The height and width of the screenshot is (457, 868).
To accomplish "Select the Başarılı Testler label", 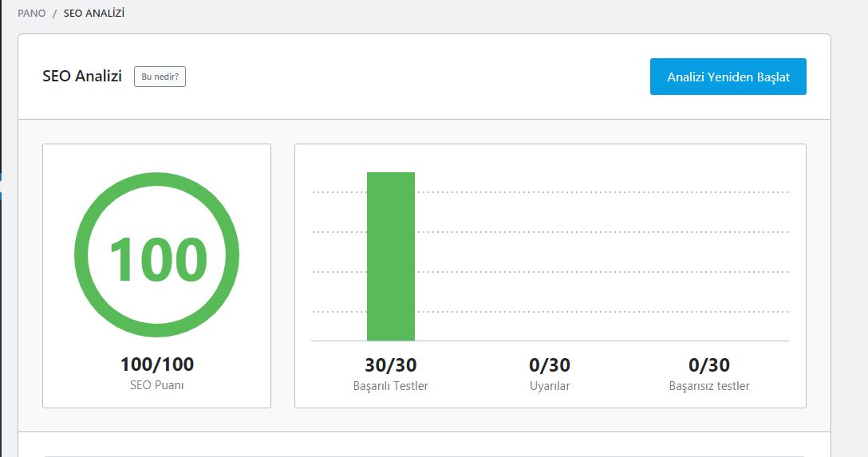I will coord(391,386).
